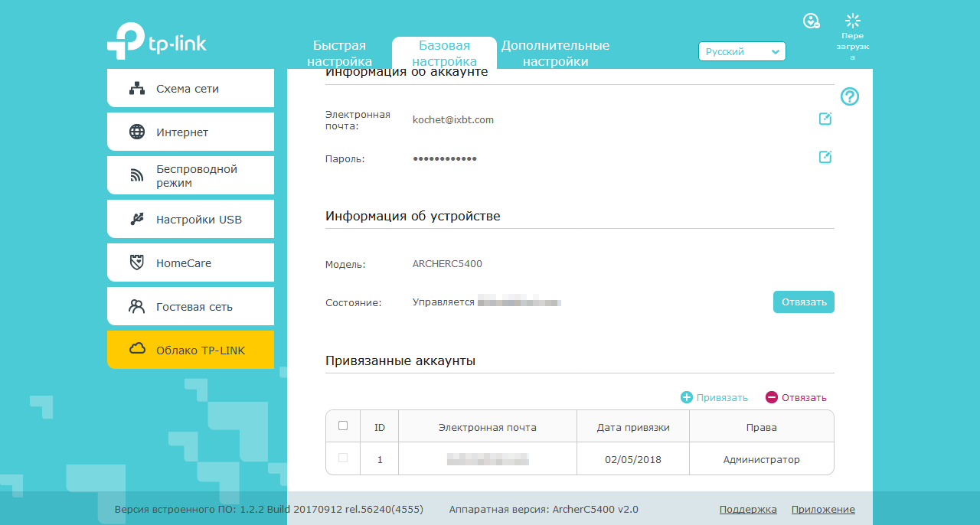Click the network map icon in sidebar

click(x=137, y=88)
